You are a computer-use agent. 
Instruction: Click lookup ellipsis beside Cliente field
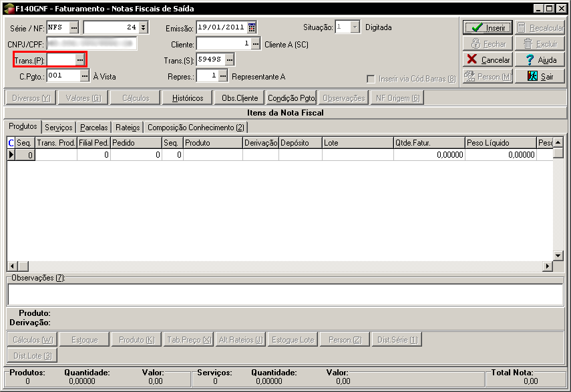click(x=256, y=44)
